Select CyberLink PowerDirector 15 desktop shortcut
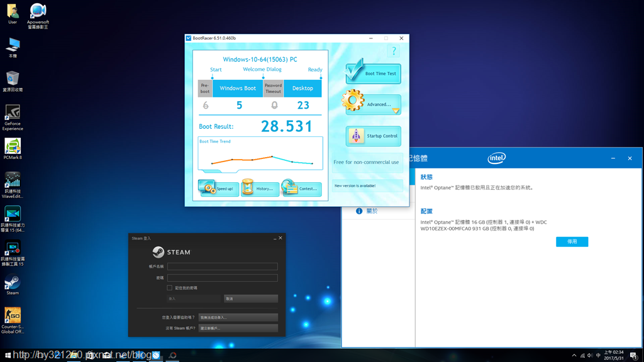The height and width of the screenshot is (362, 644). coord(13,219)
